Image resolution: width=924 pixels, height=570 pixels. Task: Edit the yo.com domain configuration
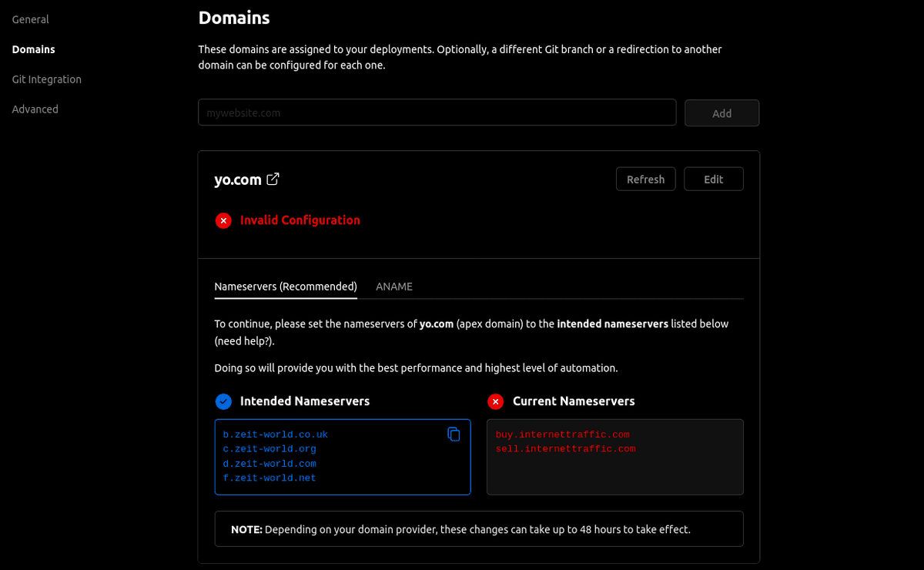[x=713, y=179]
